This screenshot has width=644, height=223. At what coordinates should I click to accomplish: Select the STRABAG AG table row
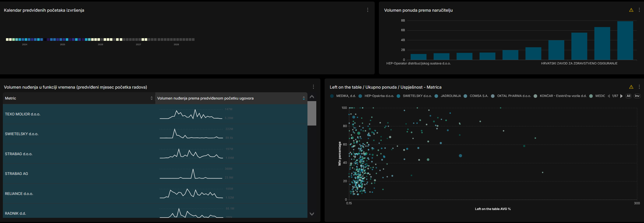16,174
